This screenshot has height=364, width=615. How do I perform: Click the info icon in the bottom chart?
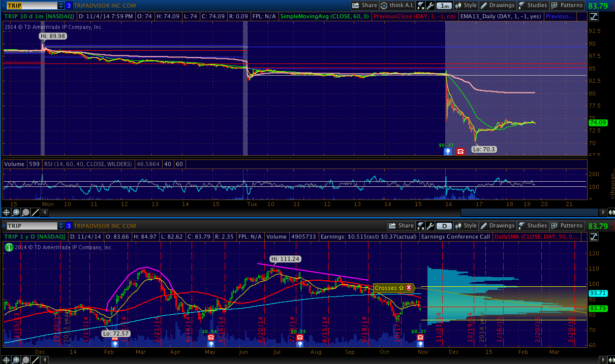pyautogui.click(x=8, y=247)
